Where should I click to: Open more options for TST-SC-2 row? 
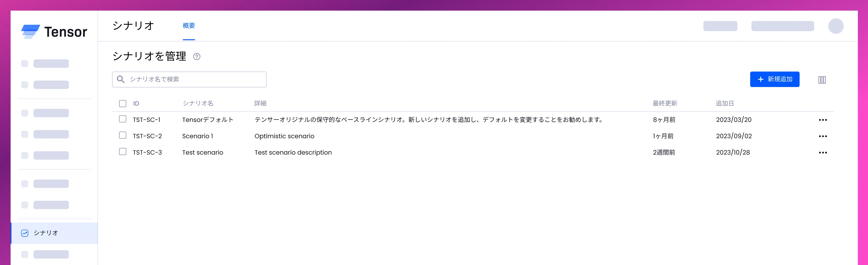pos(823,136)
